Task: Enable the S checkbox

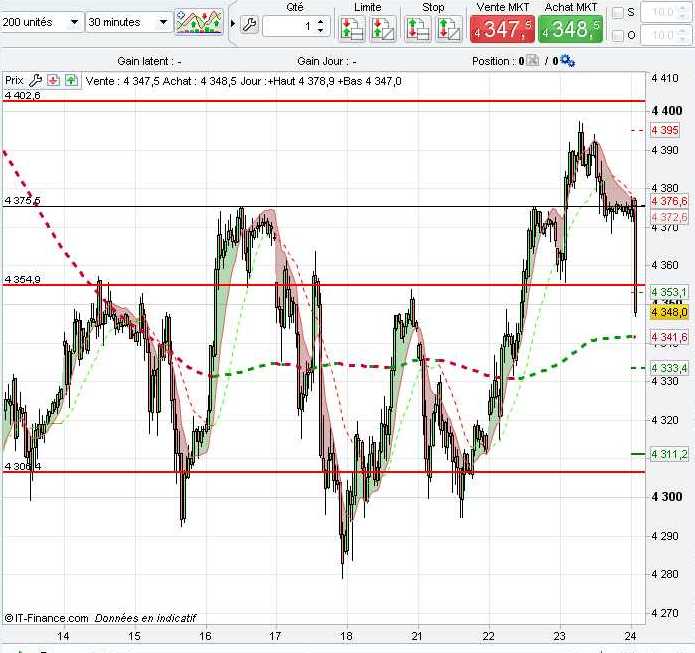Action: click(617, 12)
